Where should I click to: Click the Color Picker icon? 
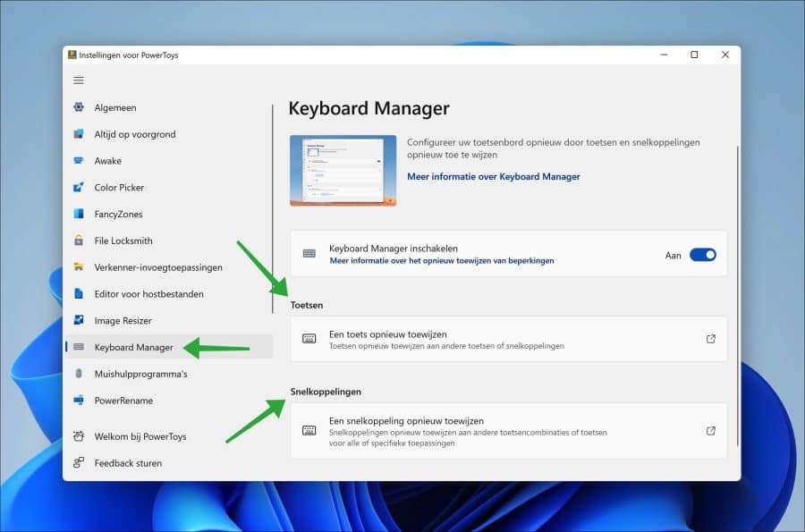(x=79, y=187)
